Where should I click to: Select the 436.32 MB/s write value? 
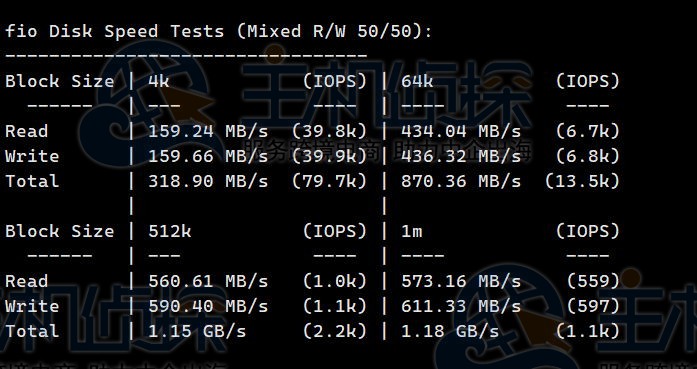[461, 156]
